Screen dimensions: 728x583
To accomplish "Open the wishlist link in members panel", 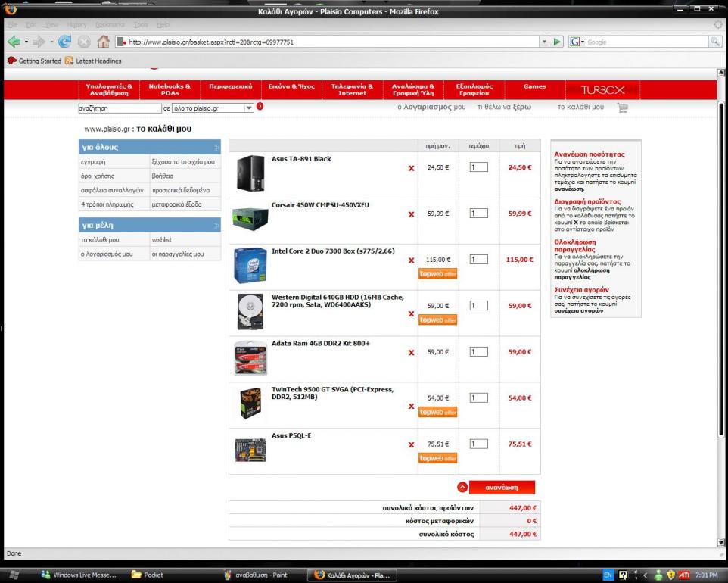I will (162, 240).
